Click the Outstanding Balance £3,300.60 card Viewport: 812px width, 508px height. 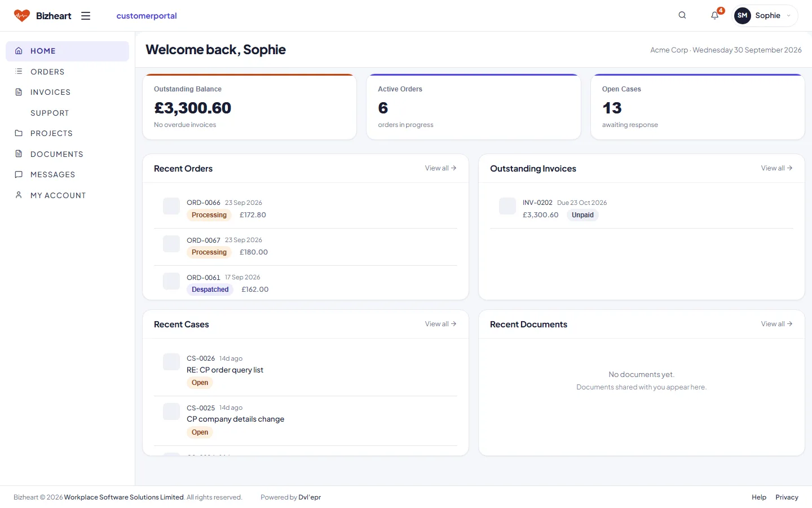tap(250, 107)
